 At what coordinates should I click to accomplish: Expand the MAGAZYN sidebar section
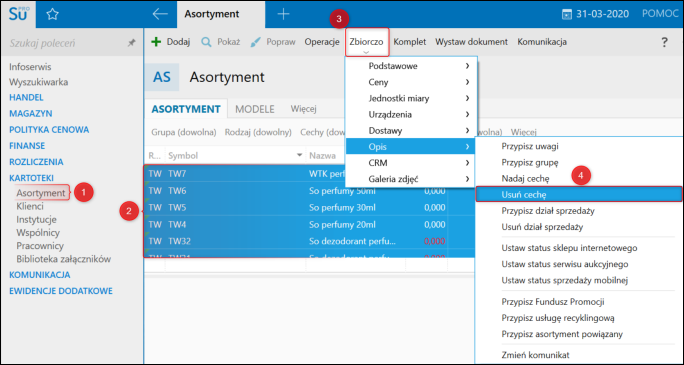(x=31, y=113)
